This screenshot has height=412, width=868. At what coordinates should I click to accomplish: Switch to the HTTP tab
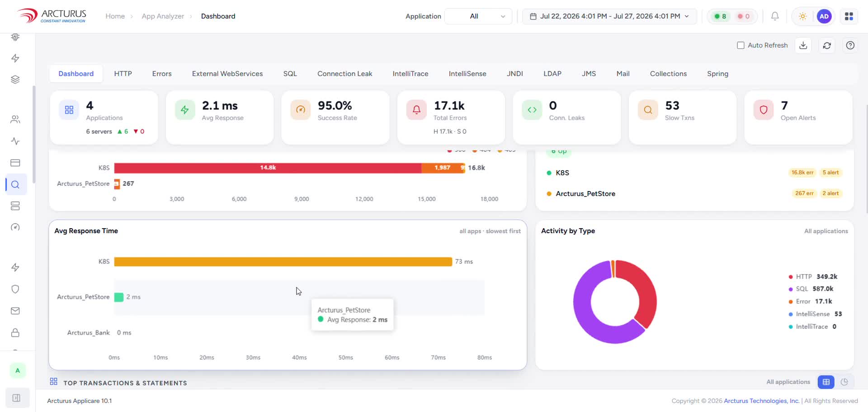coord(123,74)
